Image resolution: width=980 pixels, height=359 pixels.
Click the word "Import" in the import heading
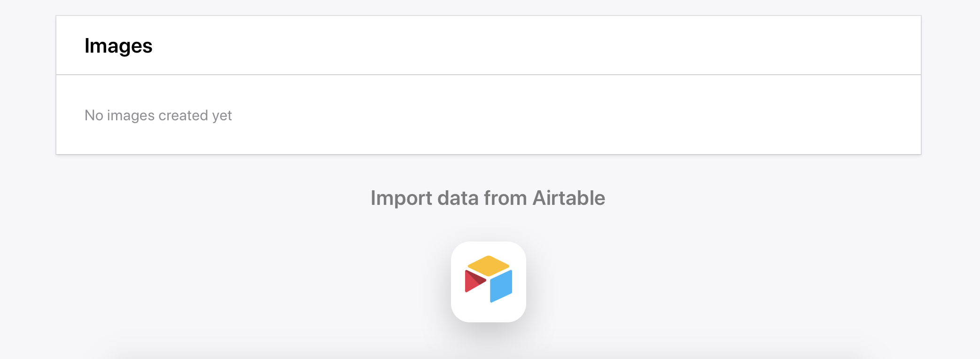[x=401, y=198]
